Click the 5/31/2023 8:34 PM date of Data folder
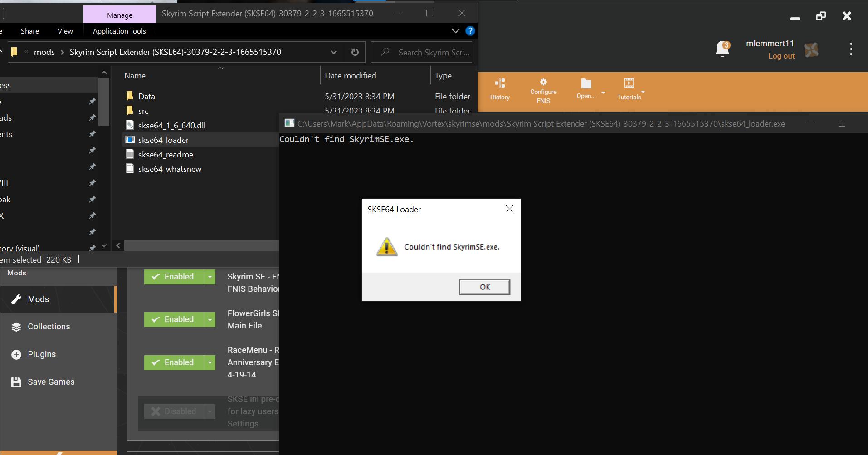Image resolution: width=868 pixels, height=455 pixels. pos(360,96)
